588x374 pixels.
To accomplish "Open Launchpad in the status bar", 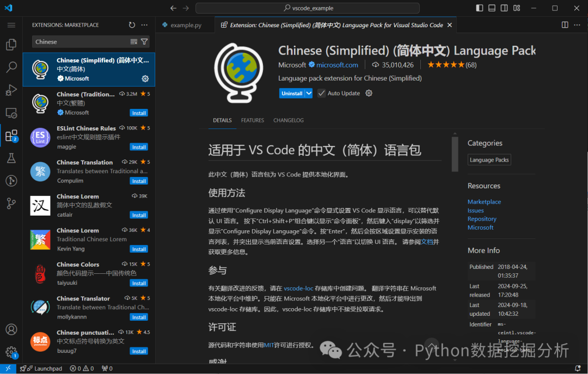I will click(x=41, y=369).
